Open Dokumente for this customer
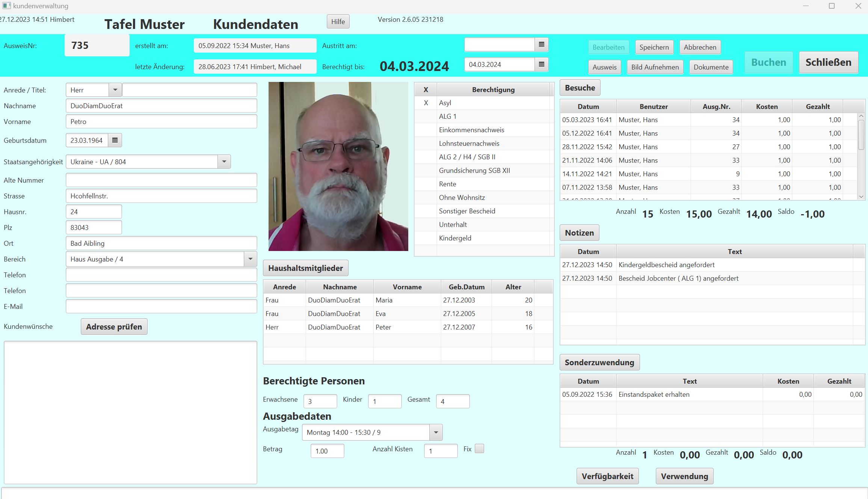The width and height of the screenshot is (868, 499). [711, 67]
